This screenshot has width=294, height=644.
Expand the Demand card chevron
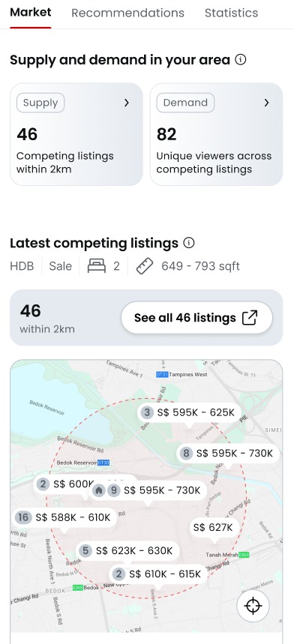coord(266,103)
